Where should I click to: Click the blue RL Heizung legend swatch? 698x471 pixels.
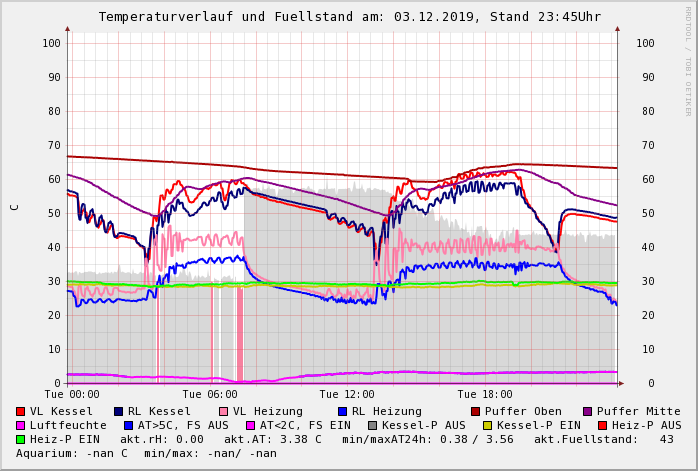pyautogui.click(x=342, y=411)
